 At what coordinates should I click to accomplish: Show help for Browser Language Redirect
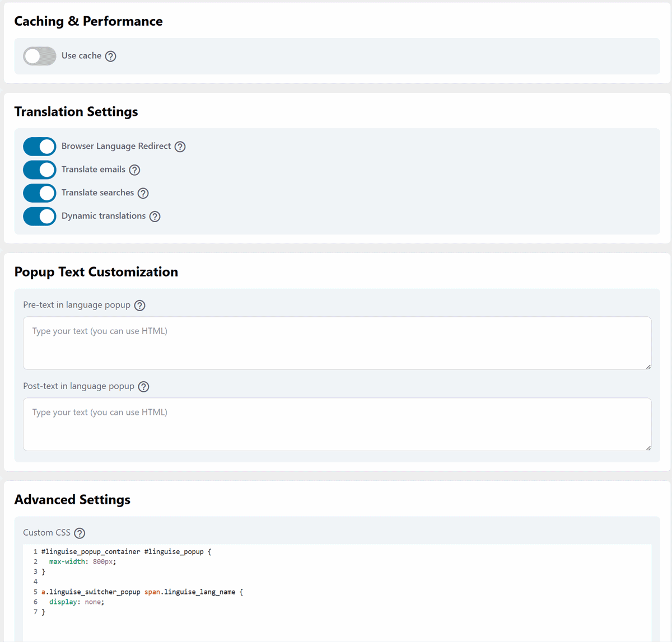[180, 147]
